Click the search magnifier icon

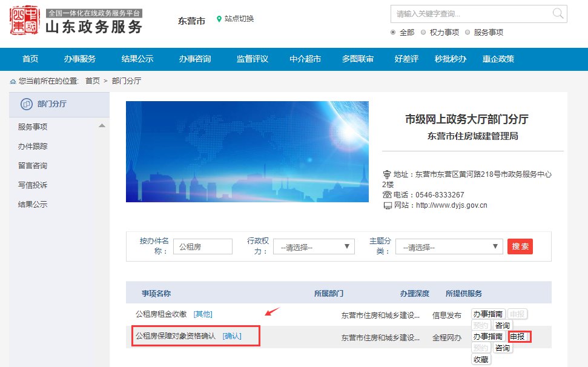[x=558, y=13]
